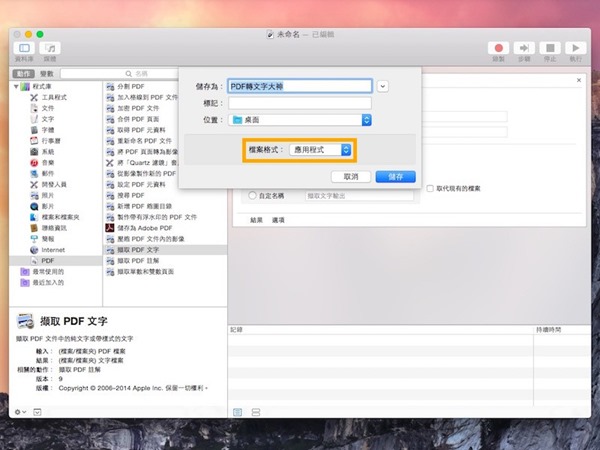Open the 結果 results tab of action
The width and height of the screenshot is (600, 450).
[x=256, y=220]
